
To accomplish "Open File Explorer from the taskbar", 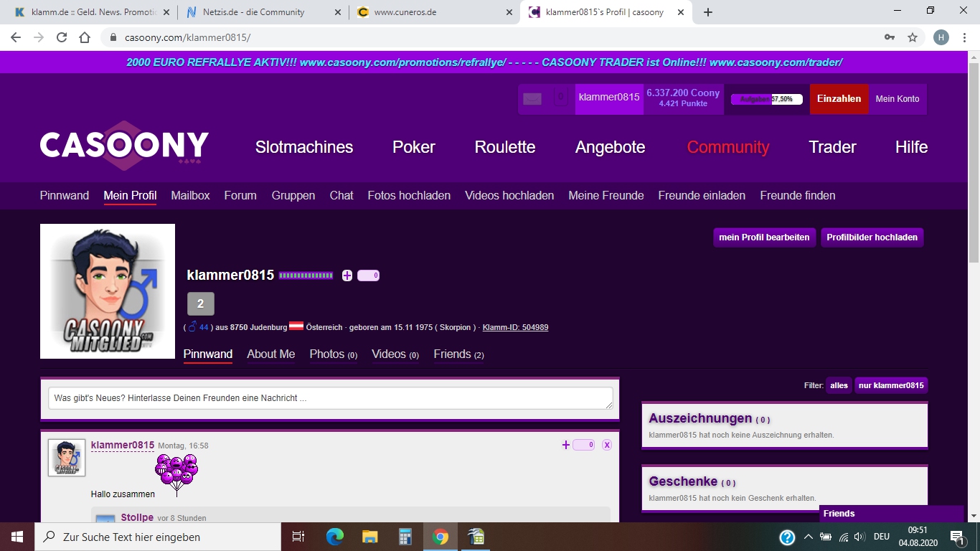I will (x=369, y=537).
